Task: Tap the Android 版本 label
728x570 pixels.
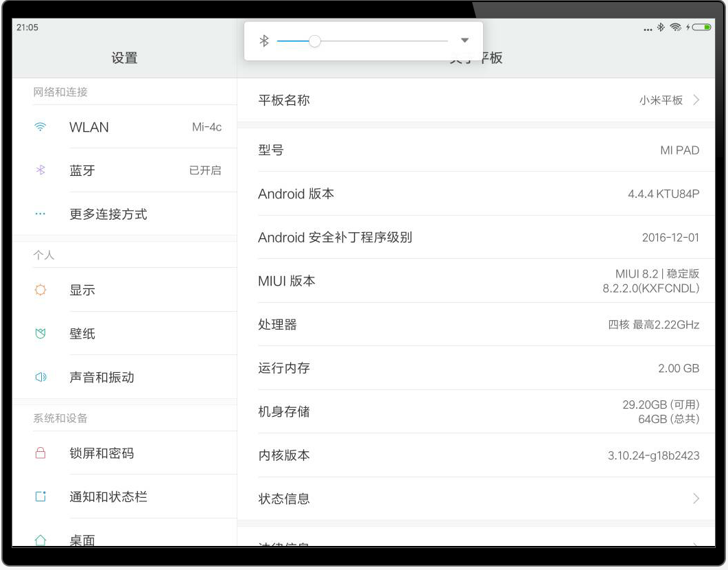Action: [x=296, y=194]
